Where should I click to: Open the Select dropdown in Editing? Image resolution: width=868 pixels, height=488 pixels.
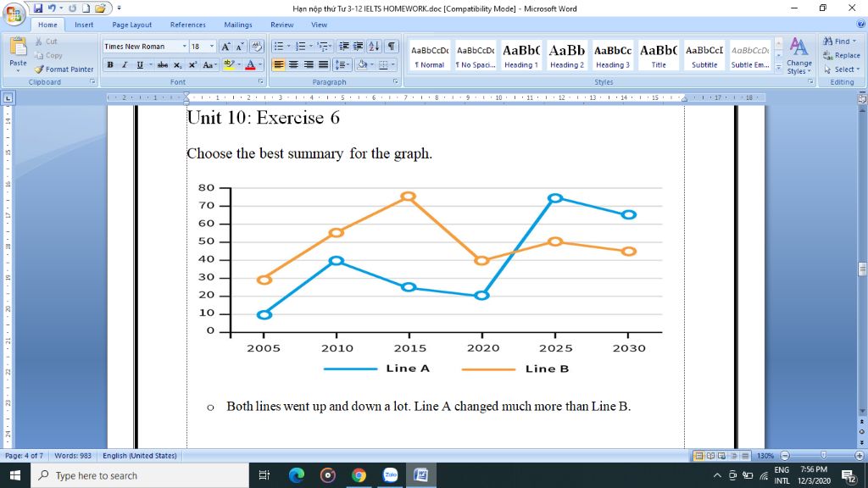842,69
